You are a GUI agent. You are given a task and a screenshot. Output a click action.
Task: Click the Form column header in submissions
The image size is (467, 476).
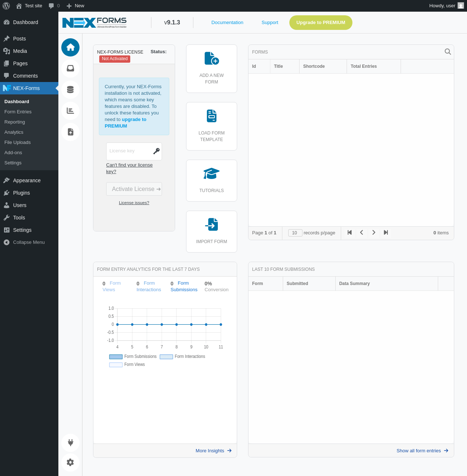point(266,284)
